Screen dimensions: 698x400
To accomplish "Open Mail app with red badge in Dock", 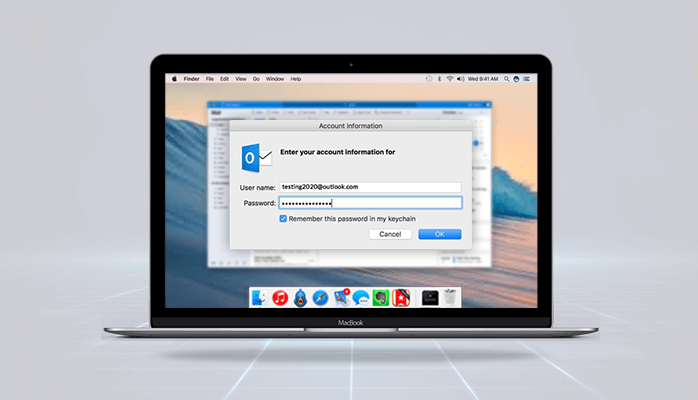I will pos(341,298).
